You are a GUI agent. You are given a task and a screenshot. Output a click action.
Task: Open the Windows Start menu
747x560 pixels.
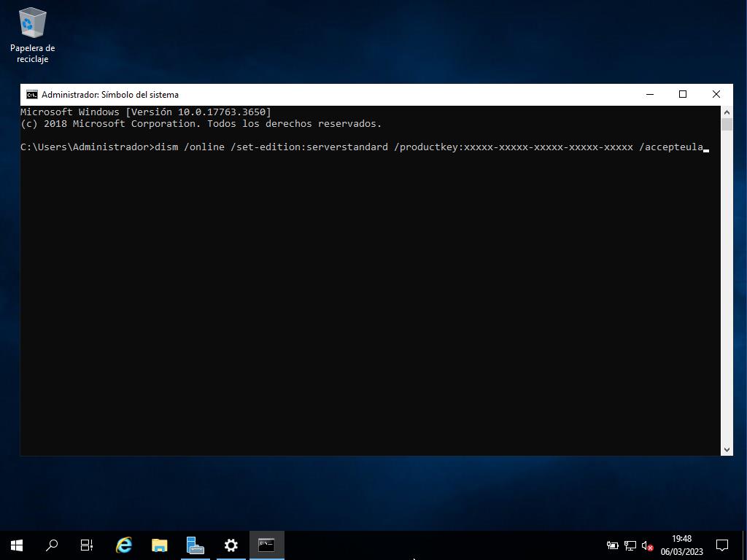(17, 545)
